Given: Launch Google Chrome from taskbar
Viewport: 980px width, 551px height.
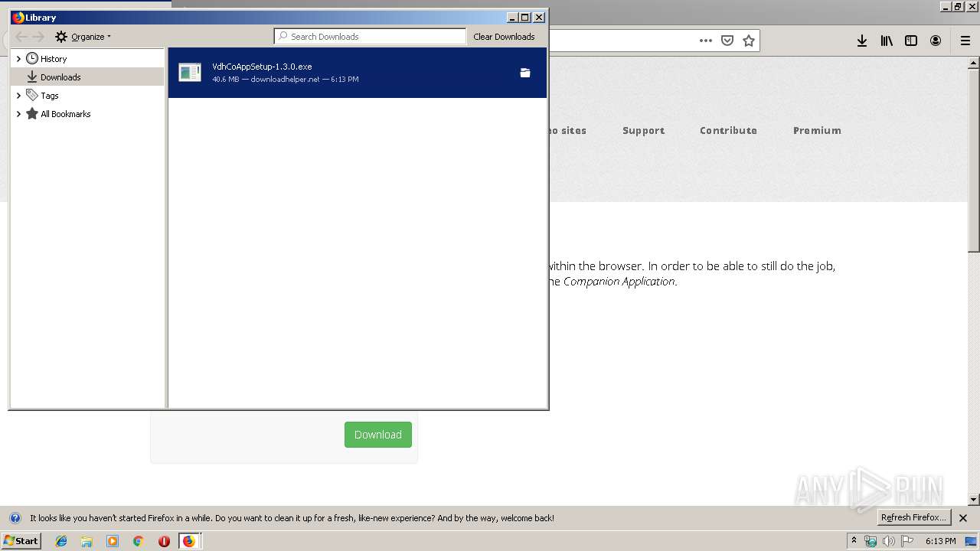Looking at the screenshot, I should (138, 541).
